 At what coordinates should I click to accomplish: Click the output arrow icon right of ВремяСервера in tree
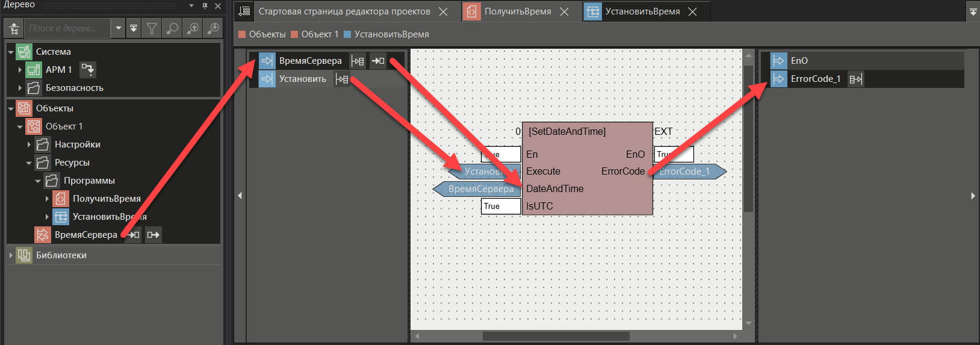(154, 235)
